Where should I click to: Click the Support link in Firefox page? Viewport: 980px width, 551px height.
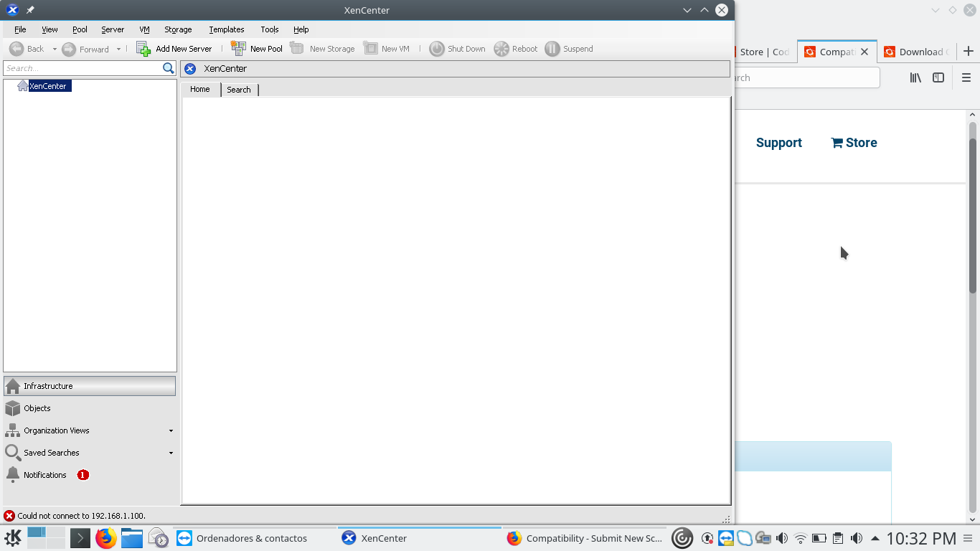779,143
